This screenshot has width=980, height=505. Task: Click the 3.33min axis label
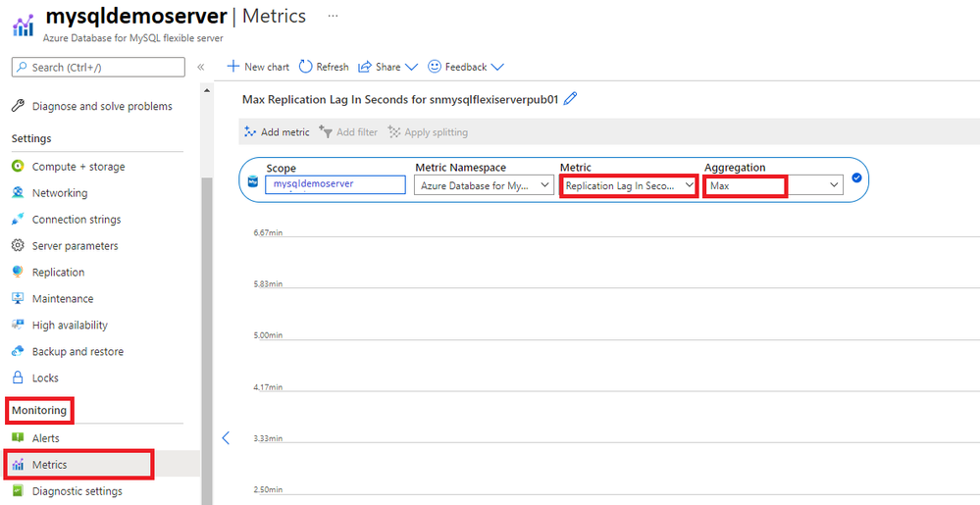tap(268, 438)
